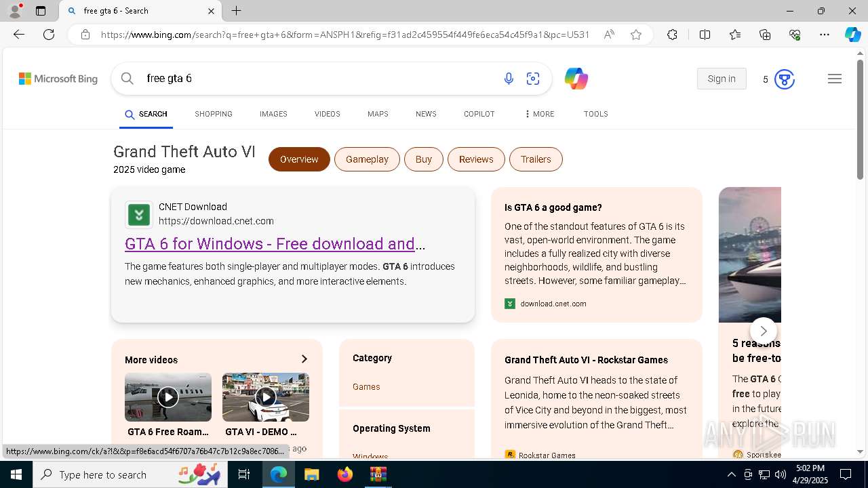Start voice search with microphone
The image size is (868, 488).
(509, 79)
